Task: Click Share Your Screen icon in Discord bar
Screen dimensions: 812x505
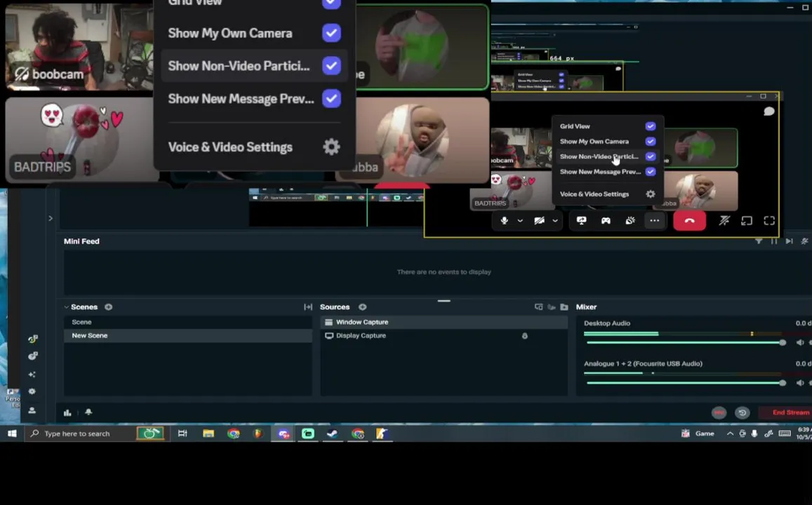Action: 581,220
